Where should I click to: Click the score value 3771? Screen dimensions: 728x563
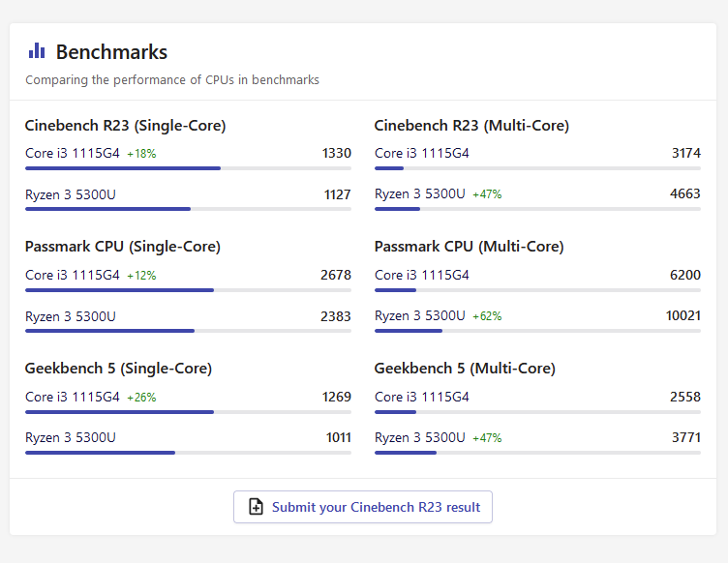click(x=686, y=437)
